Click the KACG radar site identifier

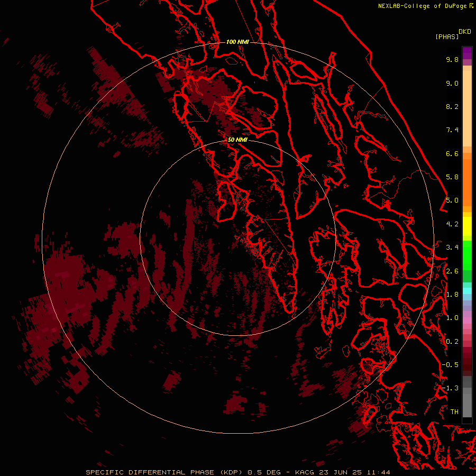[305, 472]
